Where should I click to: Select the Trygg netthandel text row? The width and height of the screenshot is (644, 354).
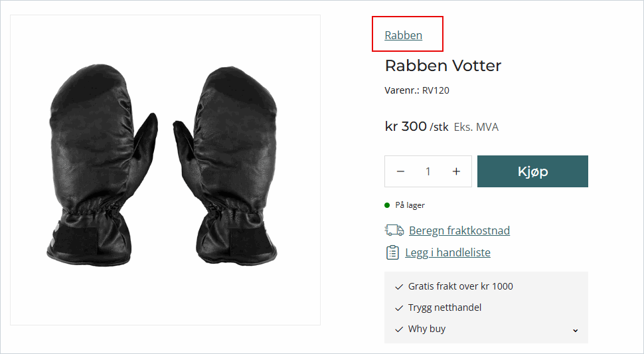(445, 308)
